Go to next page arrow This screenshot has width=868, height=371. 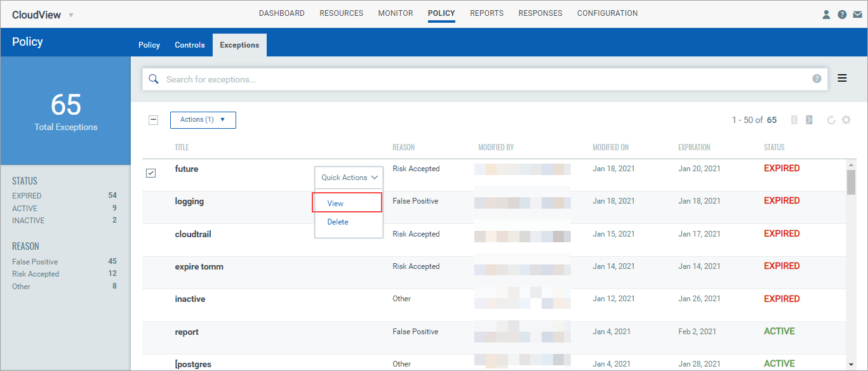[809, 120]
